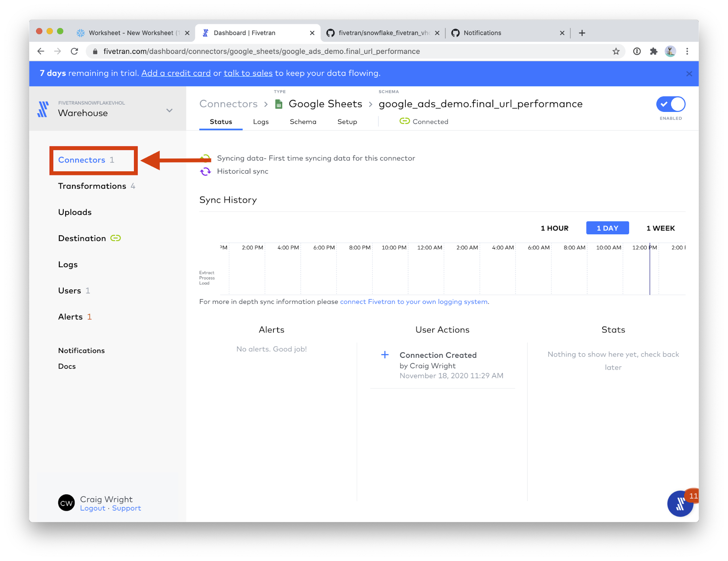This screenshot has width=728, height=561.
Task: Switch to the Schema tab
Action: tap(303, 122)
